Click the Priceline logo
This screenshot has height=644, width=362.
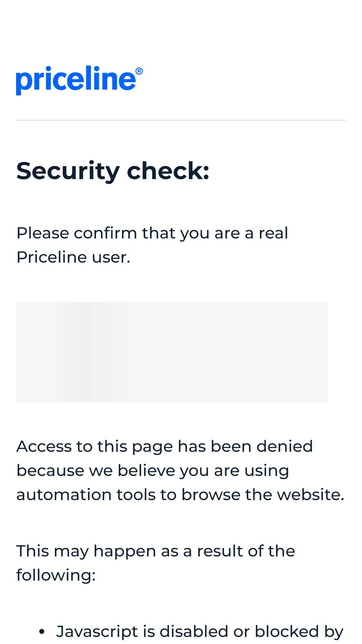click(x=79, y=80)
